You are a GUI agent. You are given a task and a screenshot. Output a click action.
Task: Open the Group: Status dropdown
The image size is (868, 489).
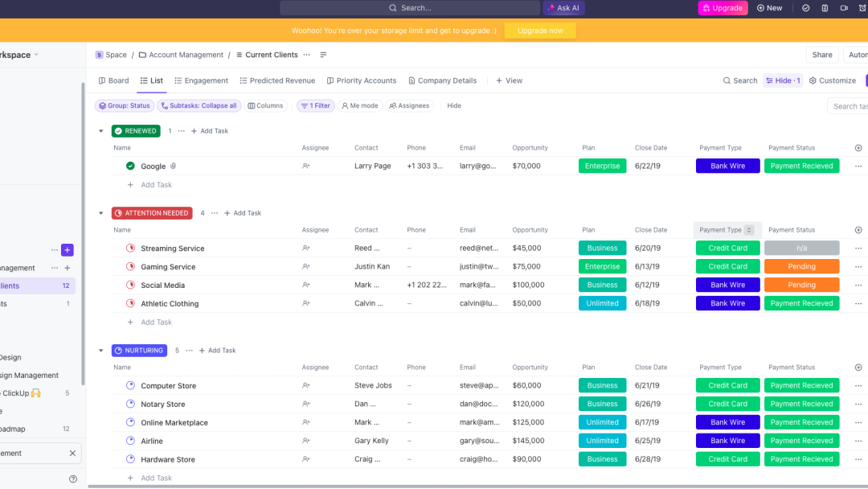[124, 105]
